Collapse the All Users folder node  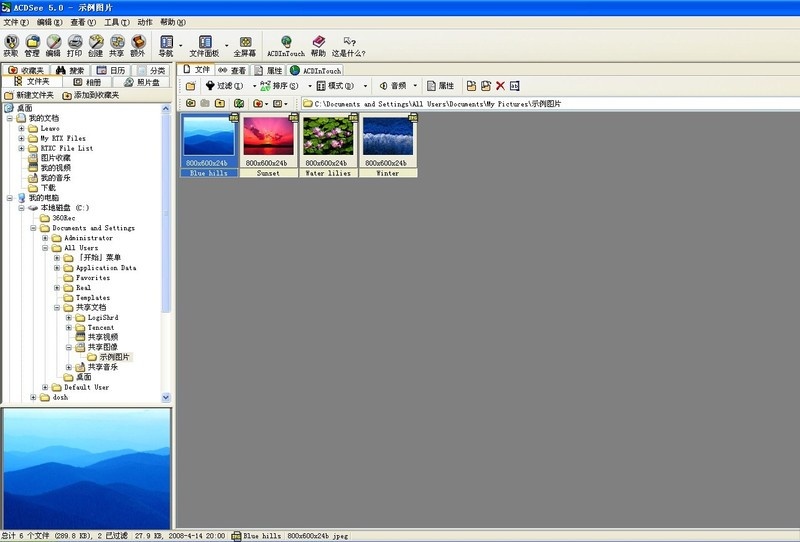45,248
